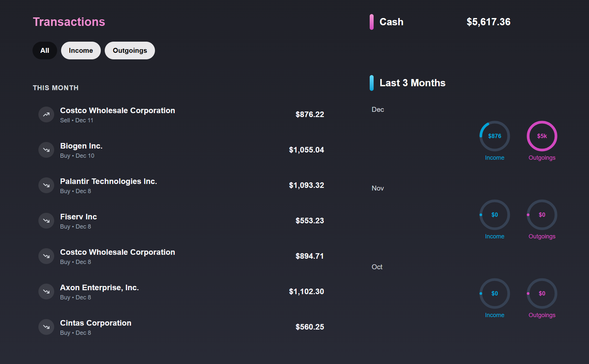Click the Axon Enterprise trend-down icon
Viewport: 589px width, 364px height.
pyautogui.click(x=46, y=292)
